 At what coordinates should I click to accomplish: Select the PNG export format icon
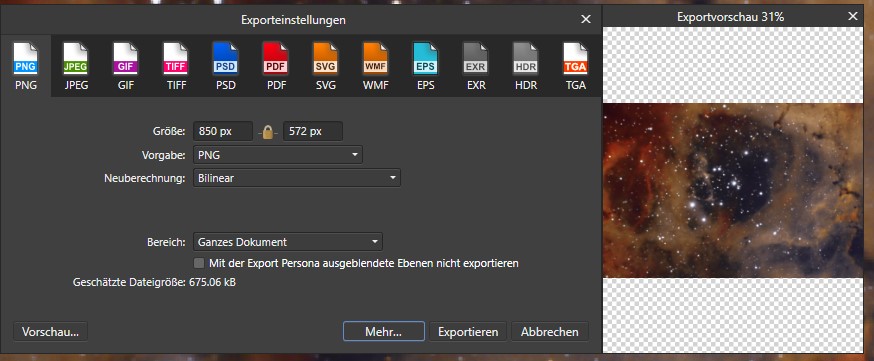pos(26,67)
